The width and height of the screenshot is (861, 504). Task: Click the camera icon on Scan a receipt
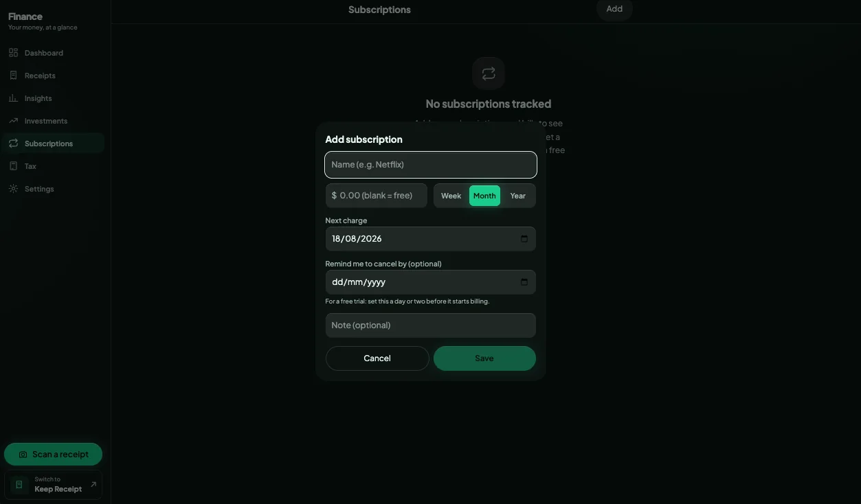tap(23, 455)
